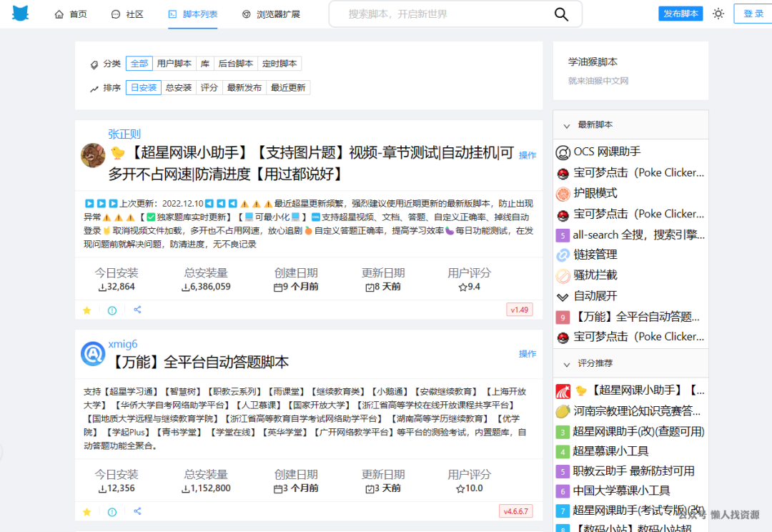This screenshot has width=772, height=532.
Task: Click the 自动展开 chevron icon
Action: tap(563, 297)
